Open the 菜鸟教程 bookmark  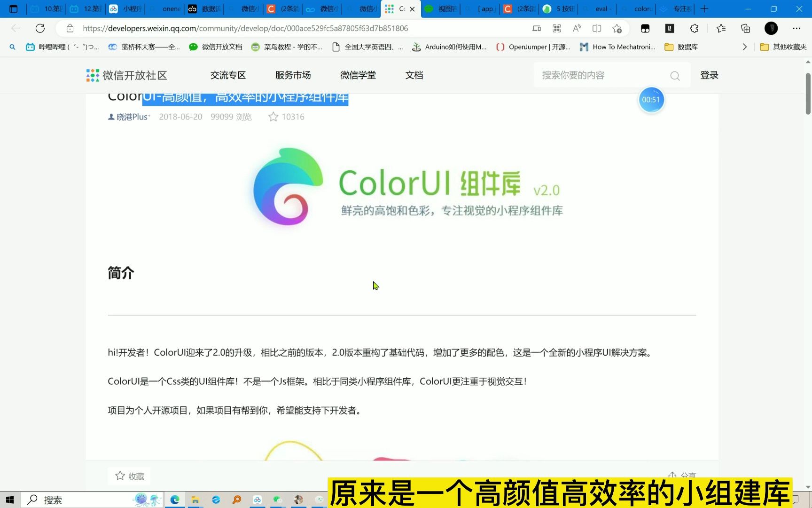point(287,47)
